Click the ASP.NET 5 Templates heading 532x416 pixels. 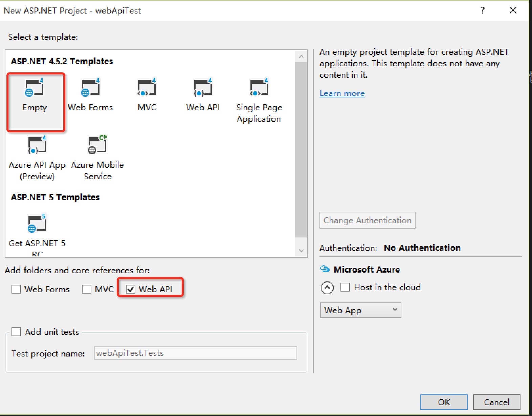(55, 197)
